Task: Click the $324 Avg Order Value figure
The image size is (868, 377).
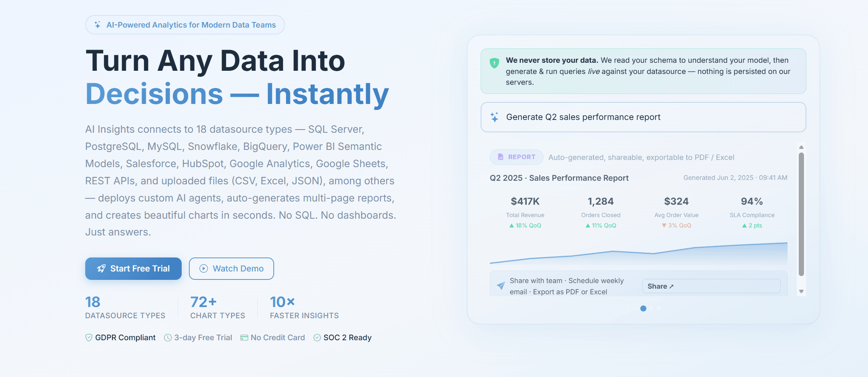Action: tap(676, 201)
